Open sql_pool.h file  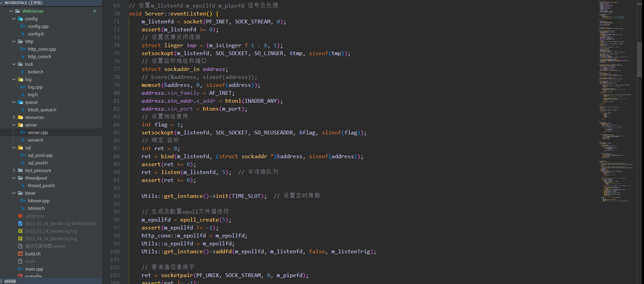[x=38, y=163]
